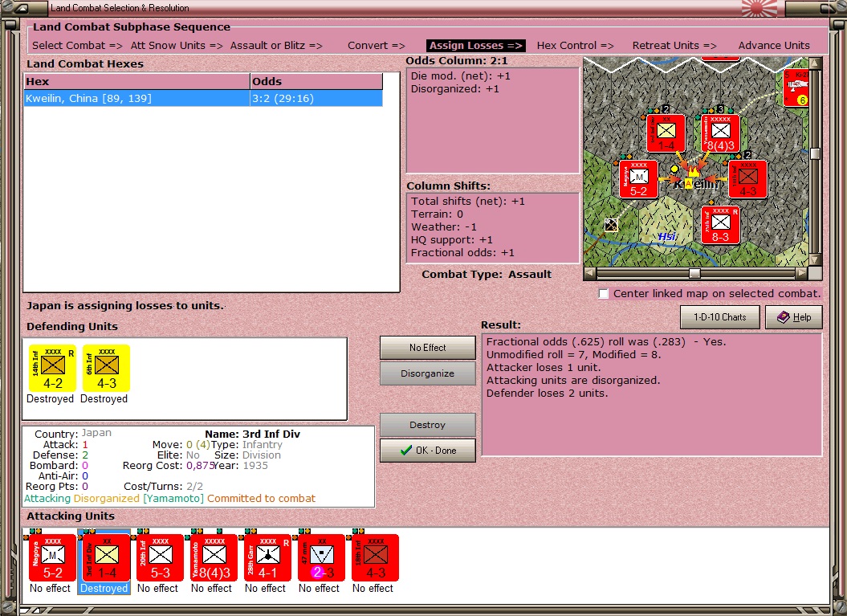Click the Fractional odds result line

[606, 341]
